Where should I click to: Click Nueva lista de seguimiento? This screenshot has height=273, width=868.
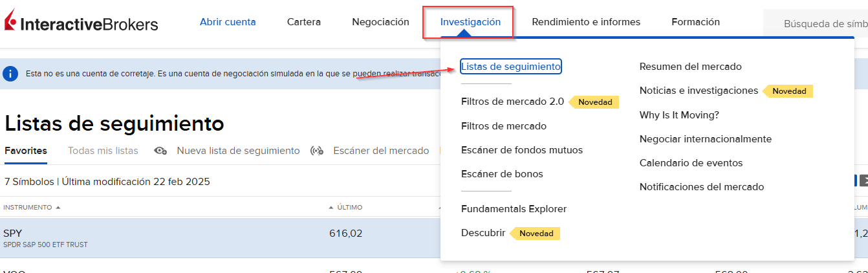[x=238, y=151]
